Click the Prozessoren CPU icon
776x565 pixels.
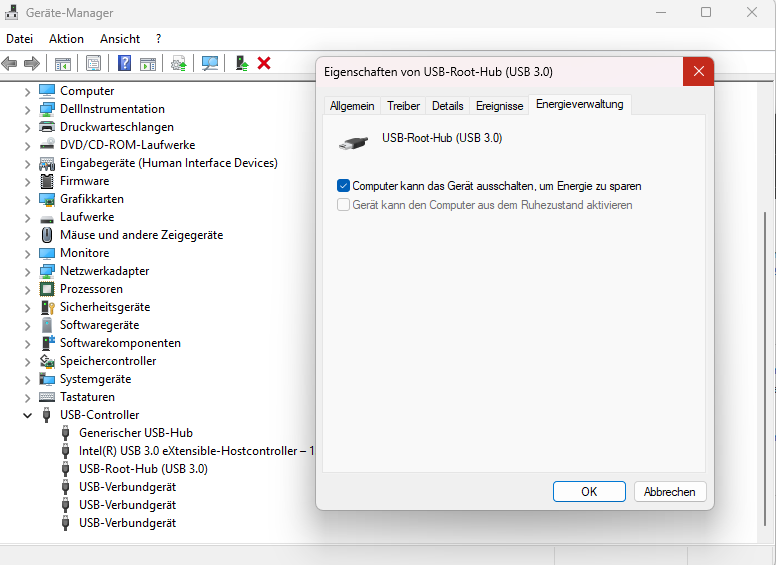pyautogui.click(x=47, y=289)
